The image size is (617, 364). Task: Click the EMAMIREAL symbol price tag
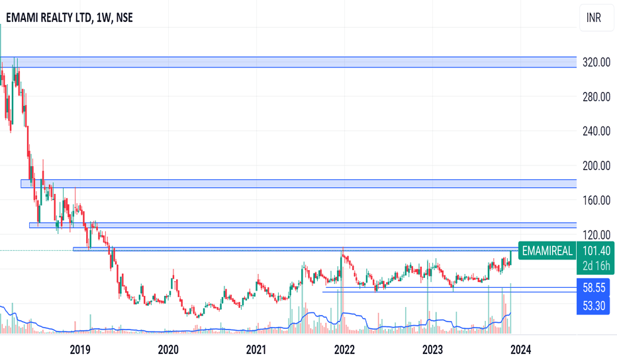point(547,251)
